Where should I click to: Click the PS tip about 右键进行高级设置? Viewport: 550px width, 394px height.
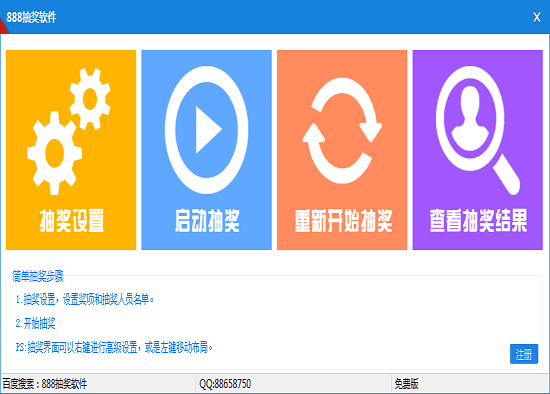coord(114,348)
